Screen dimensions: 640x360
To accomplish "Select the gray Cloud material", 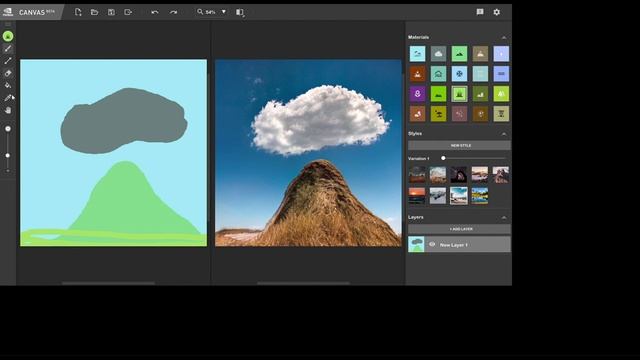I will (438, 54).
